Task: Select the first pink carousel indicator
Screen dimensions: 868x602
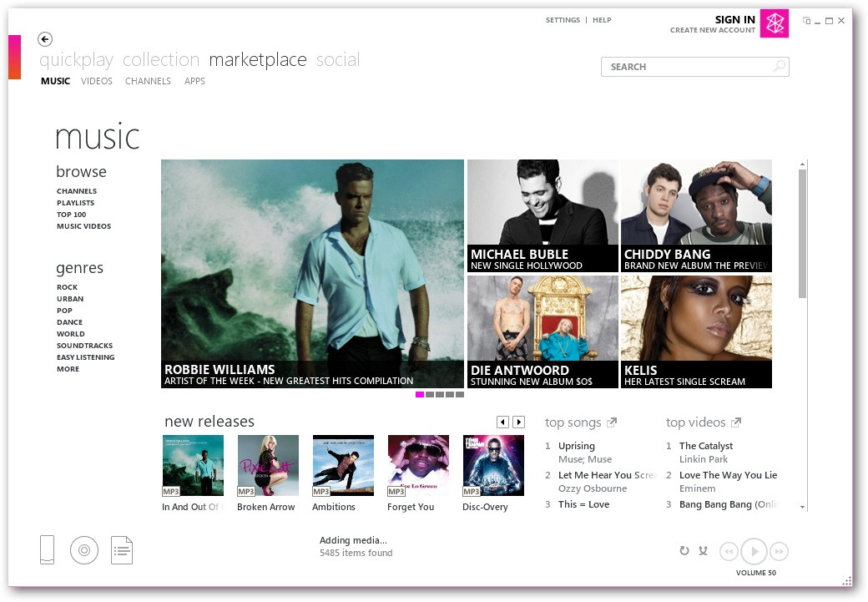Action: coord(420,394)
